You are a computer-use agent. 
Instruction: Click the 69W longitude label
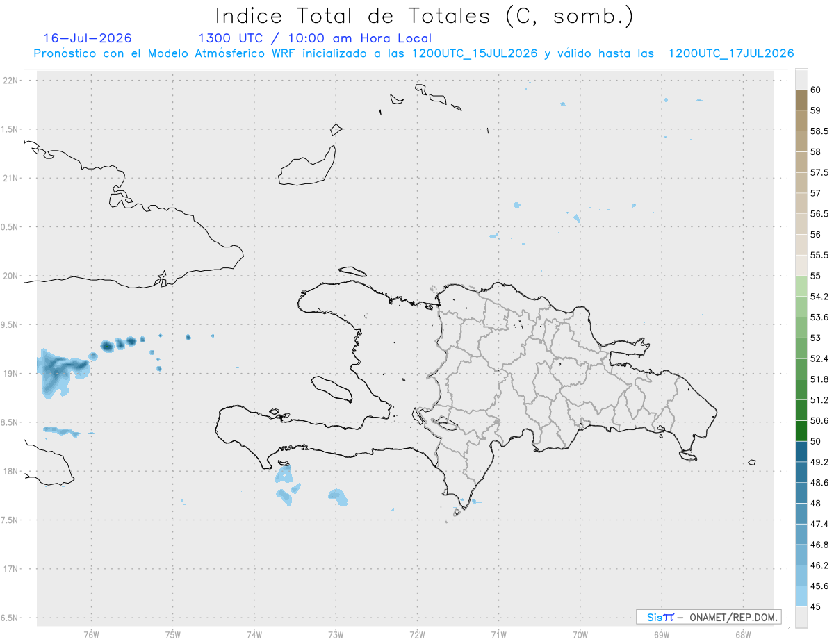pos(662,635)
